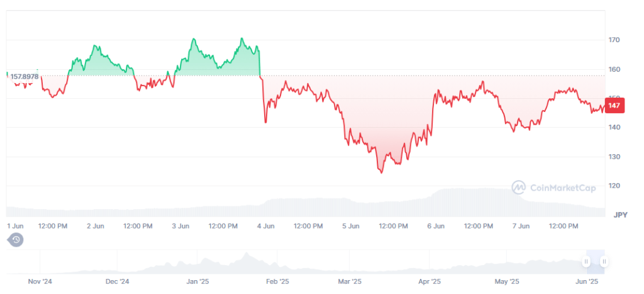Image resolution: width=644 pixels, height=294 pixels.
Task: Click the red 147 current price tag
Action: coord(614,106)
